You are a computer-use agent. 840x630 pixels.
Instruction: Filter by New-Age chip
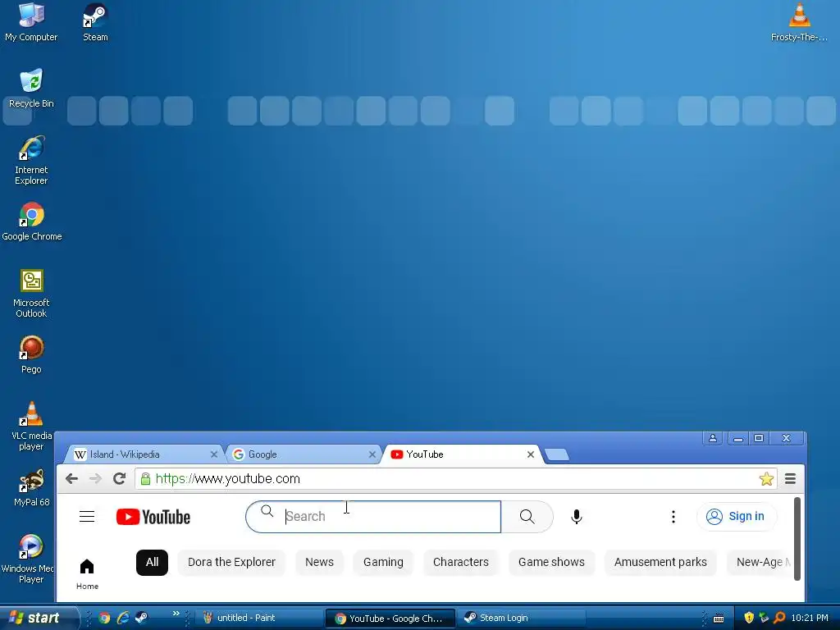click(x=760, y=562)
